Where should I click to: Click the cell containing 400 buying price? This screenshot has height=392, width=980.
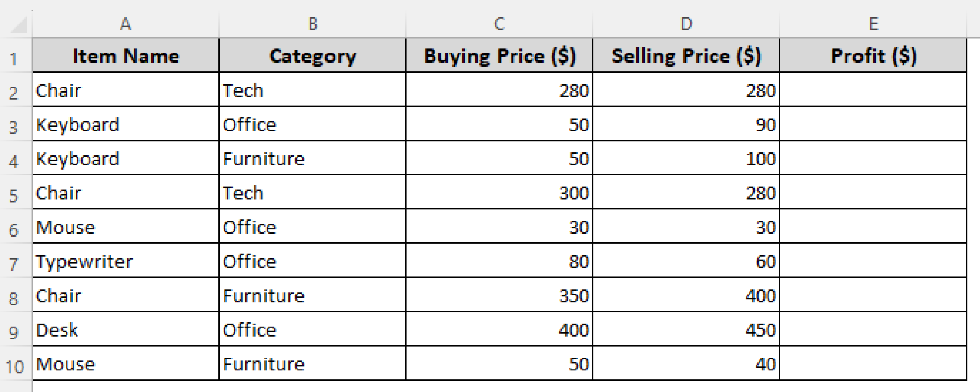pos(500,329)
